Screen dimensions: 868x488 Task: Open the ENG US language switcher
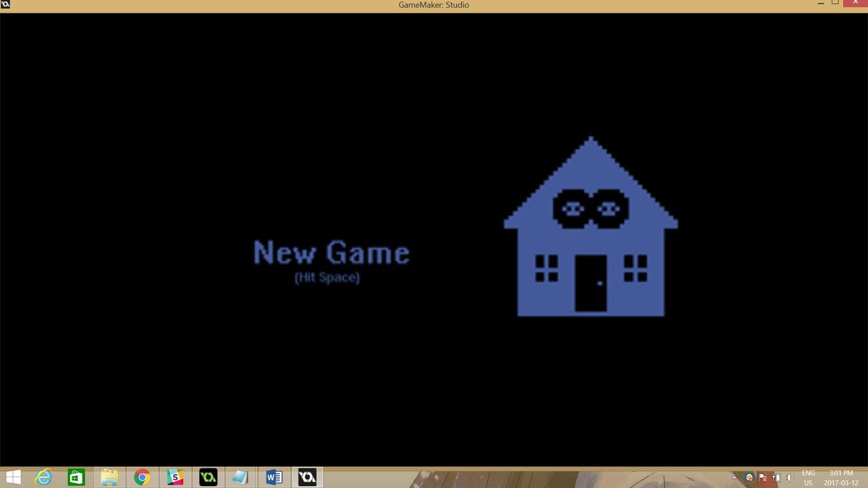click(808, 478)
